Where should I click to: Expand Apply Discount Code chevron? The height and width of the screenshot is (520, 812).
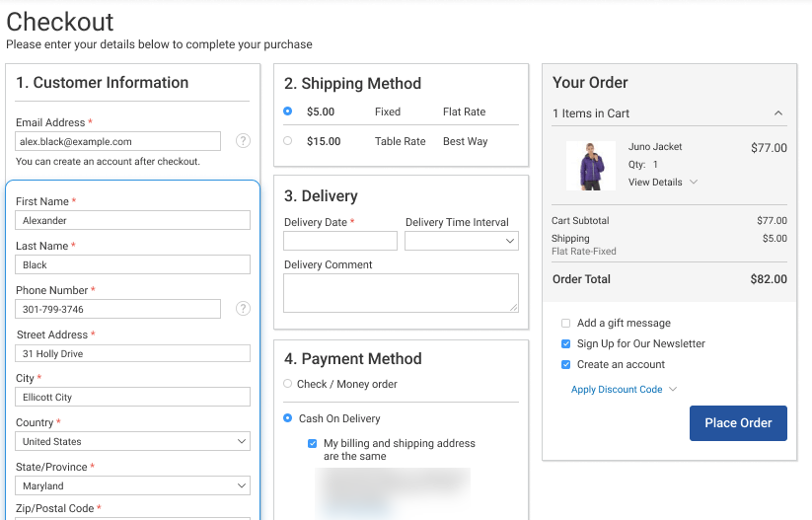(x=673, y=389)
